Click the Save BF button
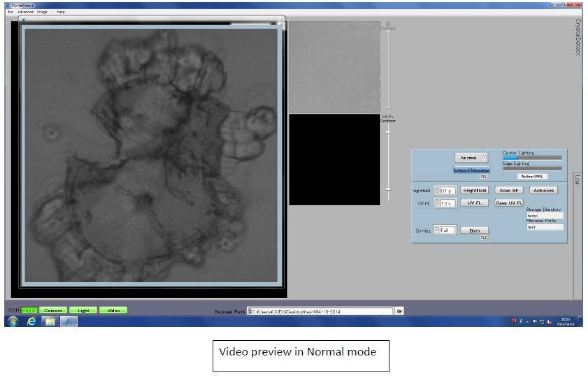The width and height of the screenshot is (588, 376). [509, 190]
